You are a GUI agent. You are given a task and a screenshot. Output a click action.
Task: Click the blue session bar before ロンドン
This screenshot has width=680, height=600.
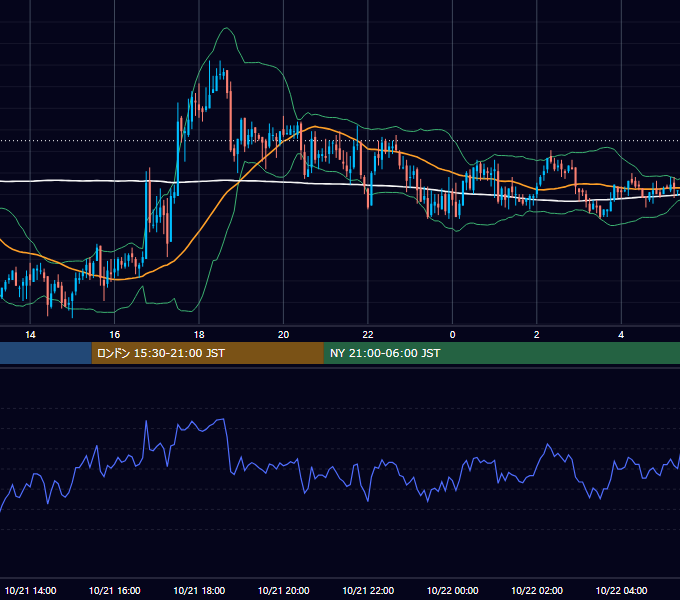pos(46,353)
